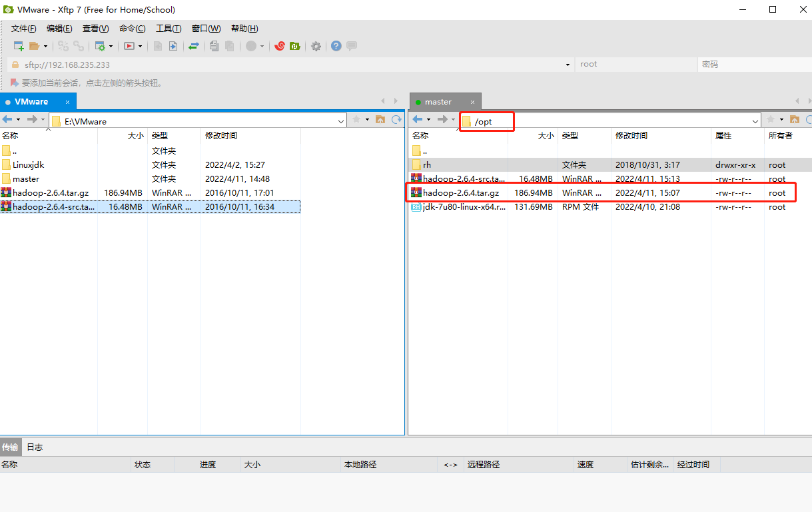
Task: Expand the /opt path dropdown
Action: coord(755,121)
